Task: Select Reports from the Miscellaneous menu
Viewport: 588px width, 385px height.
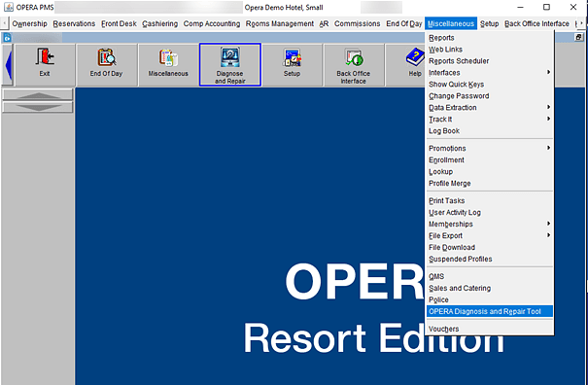Action: pyautogui.click(x=490, y=38)
